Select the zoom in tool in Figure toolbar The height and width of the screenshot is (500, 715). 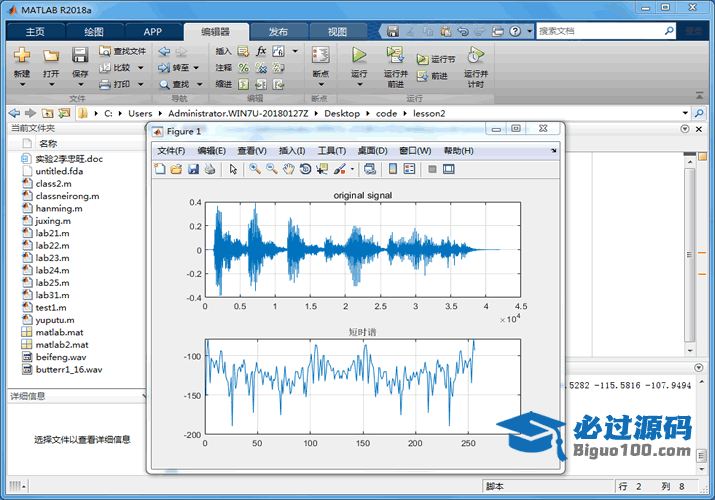coord(255,169)
